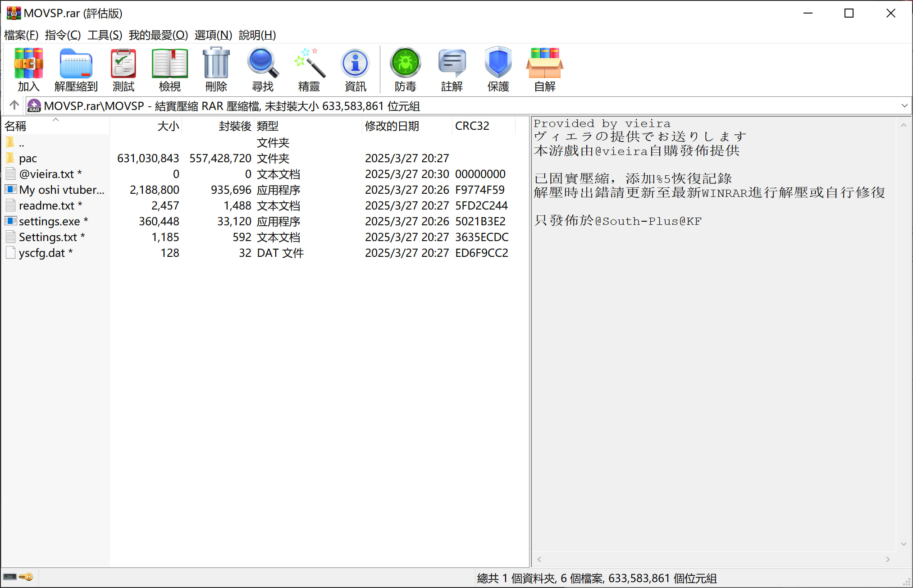Expand the archive path dropdown arrow
913x588 pixels.
(x=904, y=106)
